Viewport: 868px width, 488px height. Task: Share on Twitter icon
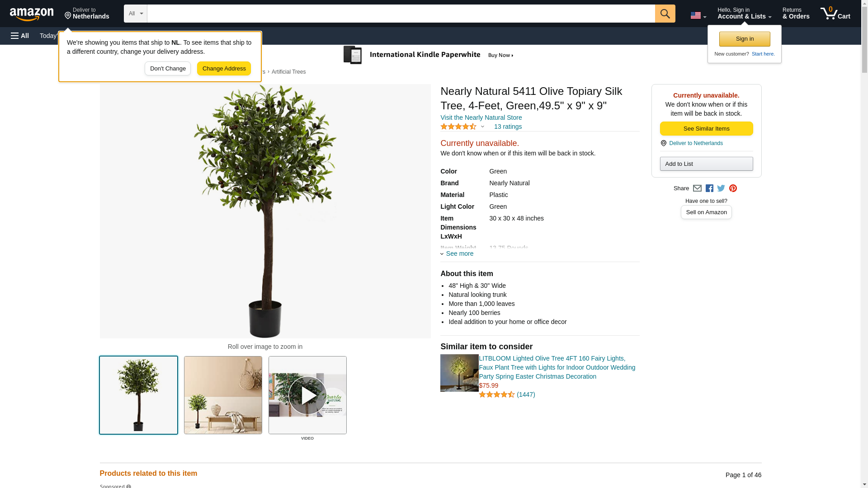click(x=721, y=188)
